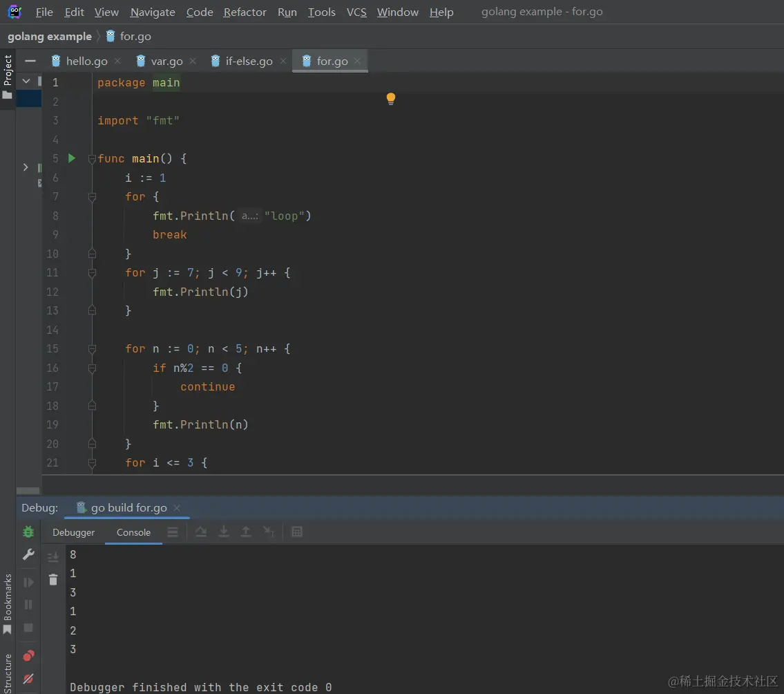The width and height of the screenshot is (784, 694).
Task: Fold the for i <= 3 loop at line 21
Action: (92, 463)
